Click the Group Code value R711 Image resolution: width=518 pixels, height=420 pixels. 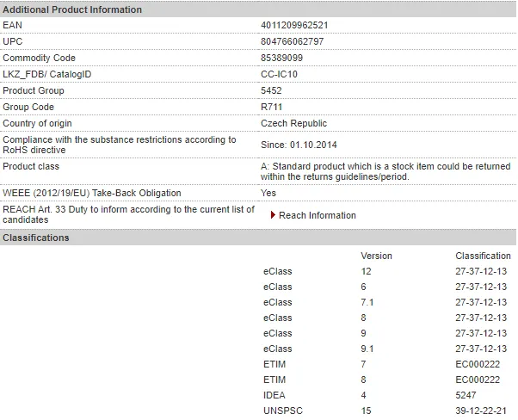[x=271, y=107]
